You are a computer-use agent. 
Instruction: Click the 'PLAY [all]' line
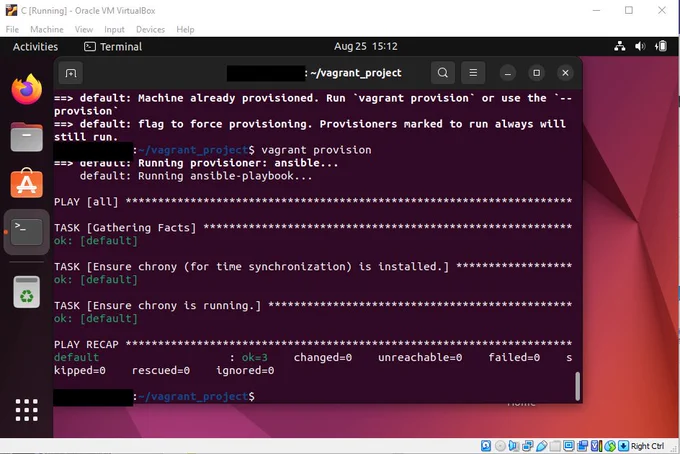[x=313, y=202]
